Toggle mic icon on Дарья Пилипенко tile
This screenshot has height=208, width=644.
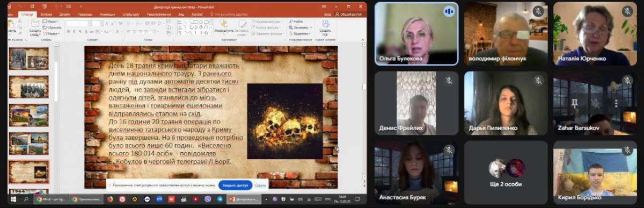tap(538, 80)
